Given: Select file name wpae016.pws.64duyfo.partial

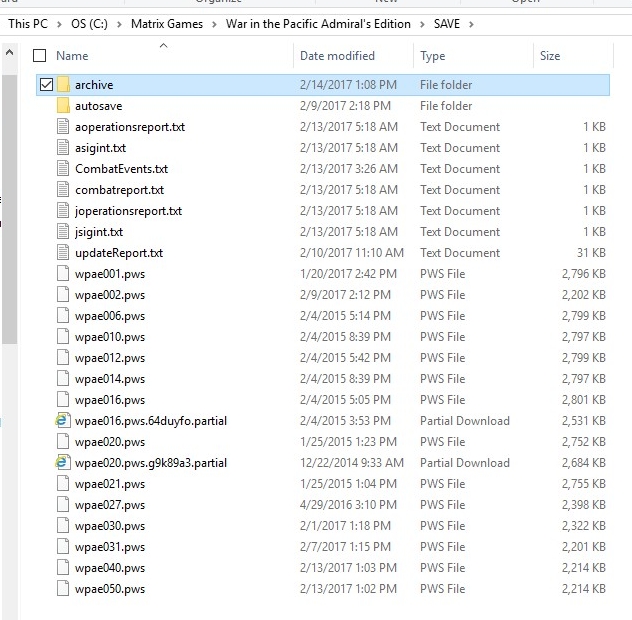Looking at the screenshot, I should pyautogui.click(x=151, y=420).
